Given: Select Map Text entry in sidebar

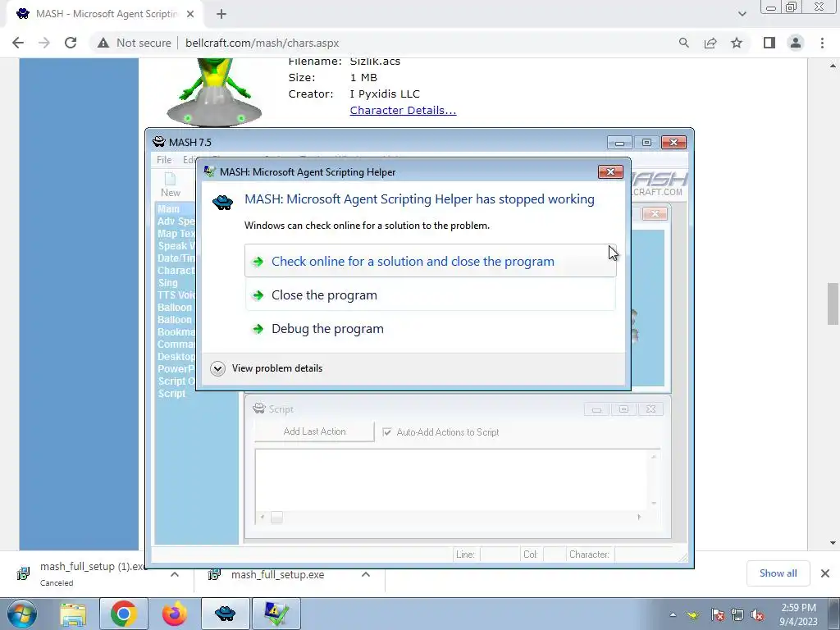Looking at the screenshot, I should (x=176, y=234).
